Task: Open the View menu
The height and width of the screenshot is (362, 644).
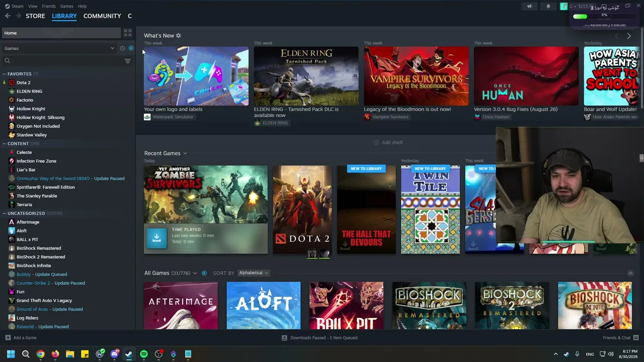Action: (33, 6)
